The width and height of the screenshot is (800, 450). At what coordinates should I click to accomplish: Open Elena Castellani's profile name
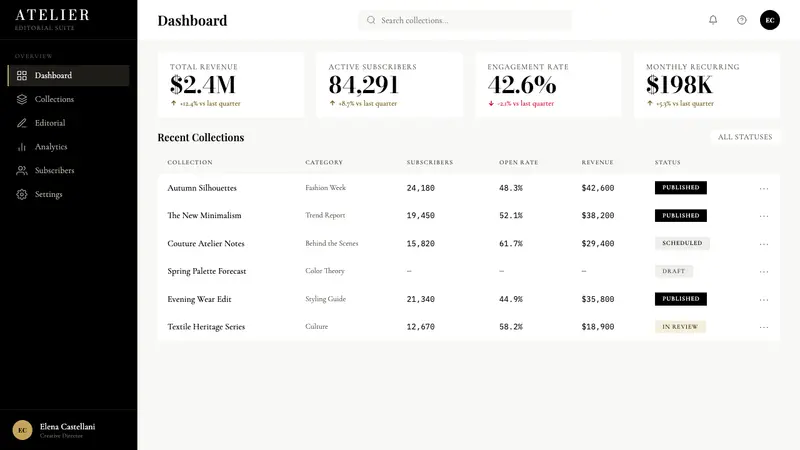(x=67, y=427)
